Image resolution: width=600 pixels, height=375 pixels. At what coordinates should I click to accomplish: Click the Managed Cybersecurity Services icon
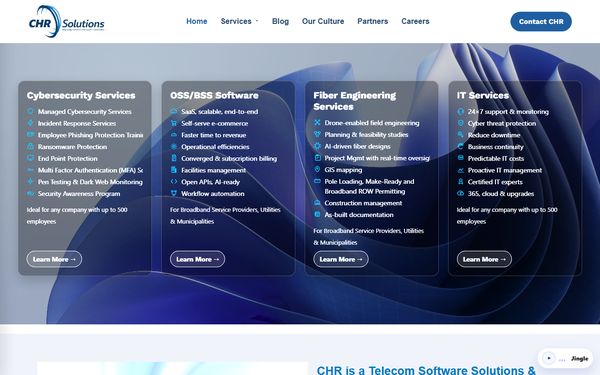(30, 111)
